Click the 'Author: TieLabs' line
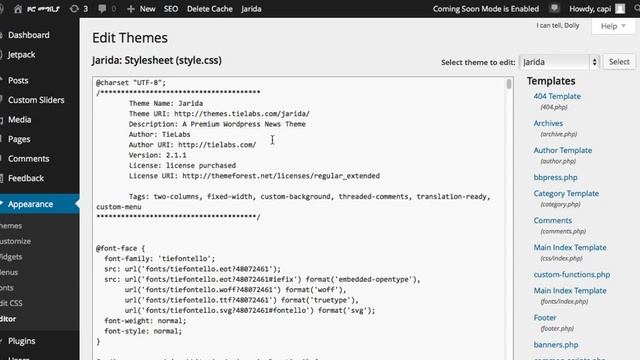 (x=159, y=134)
